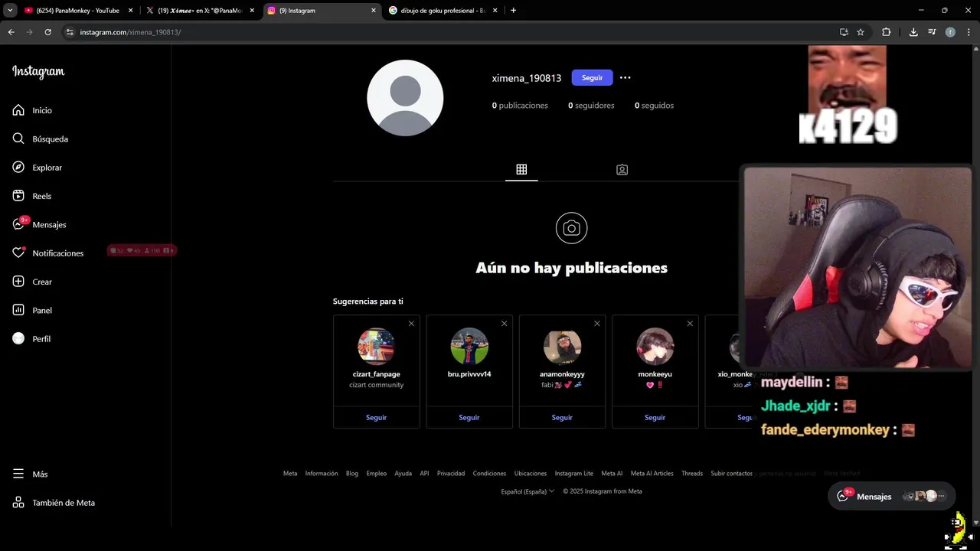Open the anamonkeyyy avatar
Screen dimensions: 980x551
click(x=562, y=347)
